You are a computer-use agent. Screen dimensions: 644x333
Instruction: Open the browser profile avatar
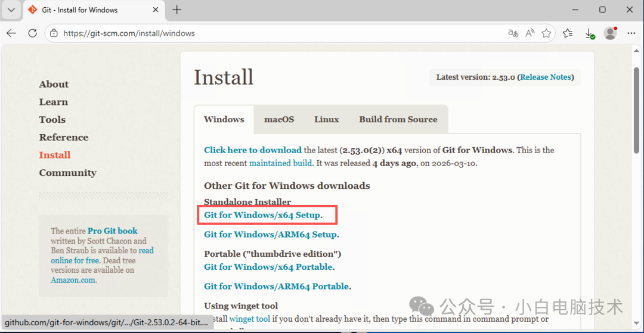611,33
